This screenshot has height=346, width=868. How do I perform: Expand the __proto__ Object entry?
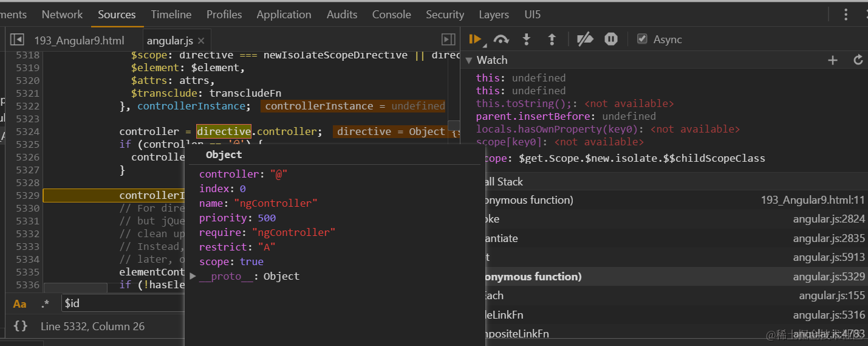(x=193, y=276)
